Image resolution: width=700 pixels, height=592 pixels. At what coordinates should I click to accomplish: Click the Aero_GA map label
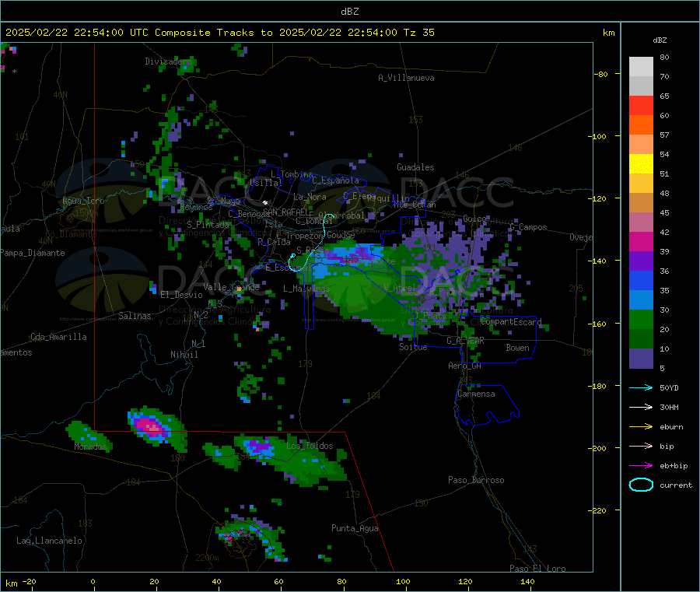point(464,366)
